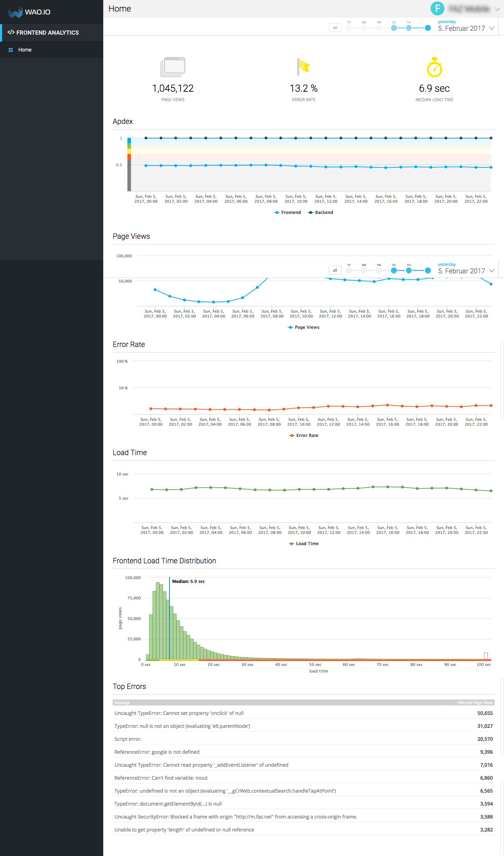
Task: Open the user avatar F circle
Action: click(437, 8)
